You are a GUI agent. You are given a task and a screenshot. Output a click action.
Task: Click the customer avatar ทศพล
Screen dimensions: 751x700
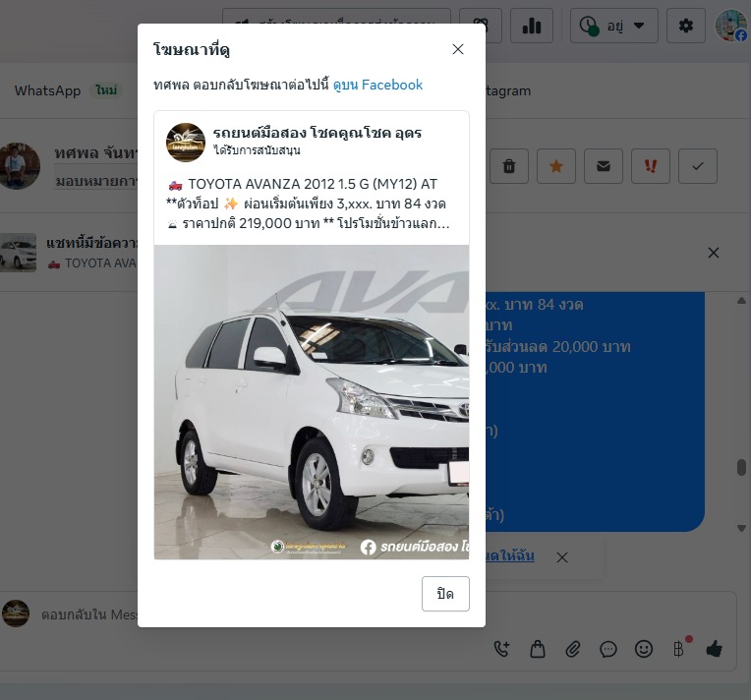19,166
